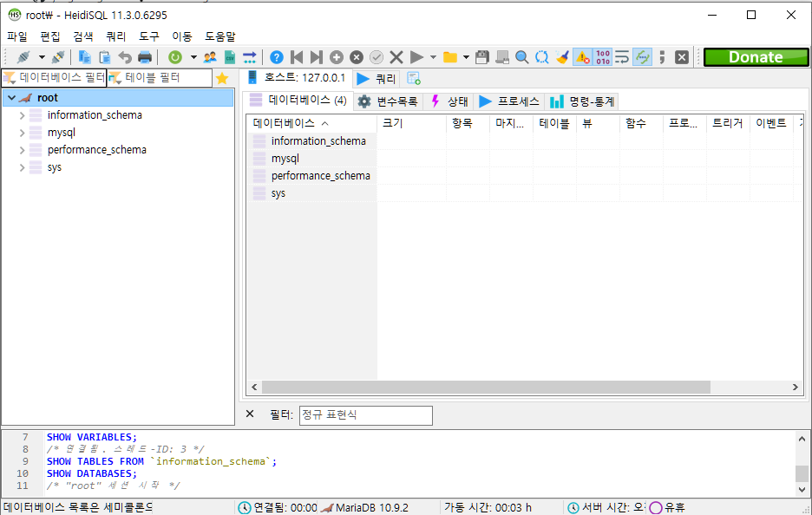812x515 pixels.
Task: Click the semicolon delimiter icon
Action: (662, 57)
